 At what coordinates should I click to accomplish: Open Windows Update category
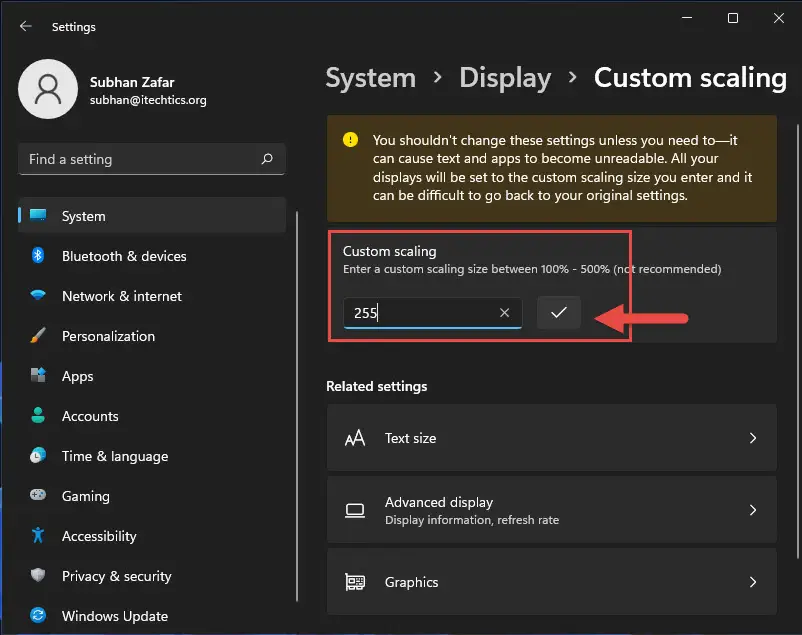coord(152,616)
